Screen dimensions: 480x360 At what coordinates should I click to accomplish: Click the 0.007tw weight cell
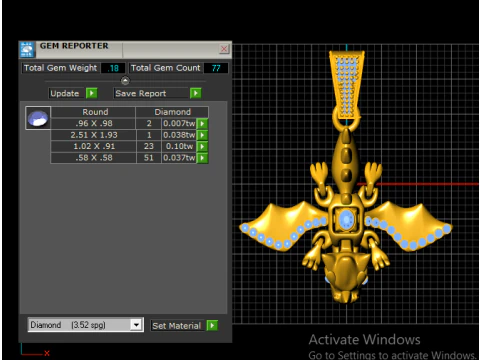pos(179,123)
